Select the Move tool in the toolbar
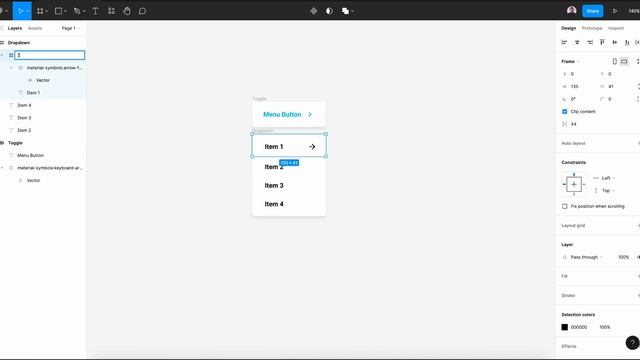The image size is (640, 360). [20, 11]
